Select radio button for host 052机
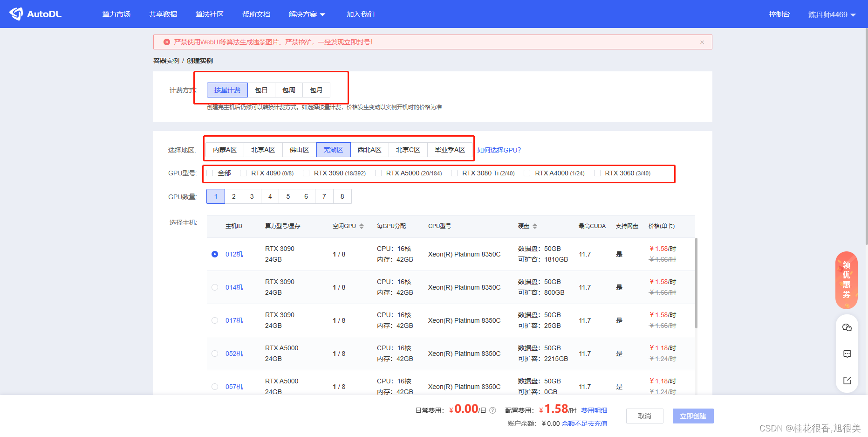 (215, 354)
